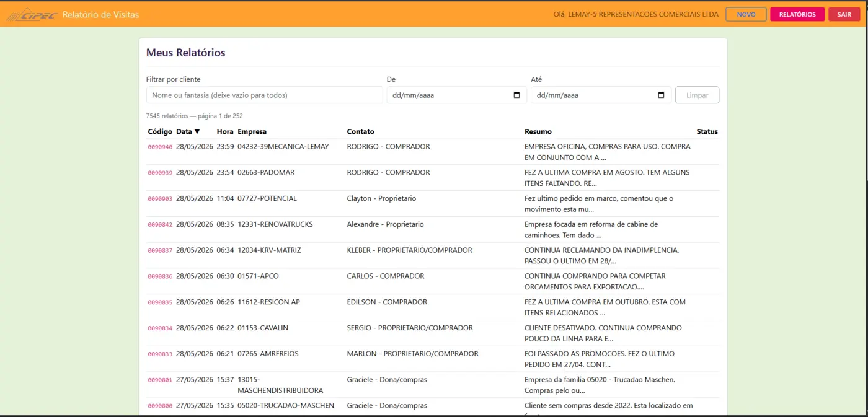
Task: Click the De date input field
Action: 456,95
